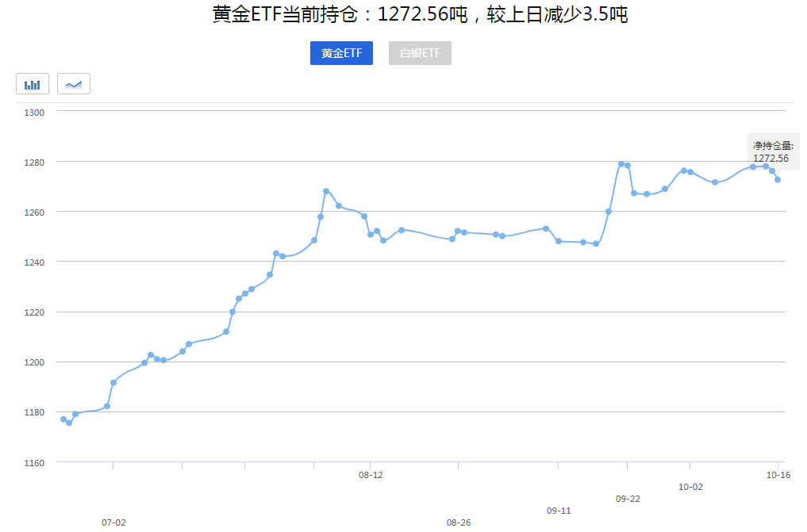Click the 1260 y-axis label
Screen dimensions: 807x532
point(34,212)
